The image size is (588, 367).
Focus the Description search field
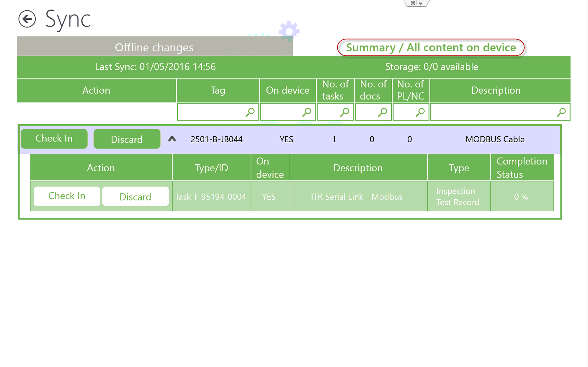tap(500, 112)
